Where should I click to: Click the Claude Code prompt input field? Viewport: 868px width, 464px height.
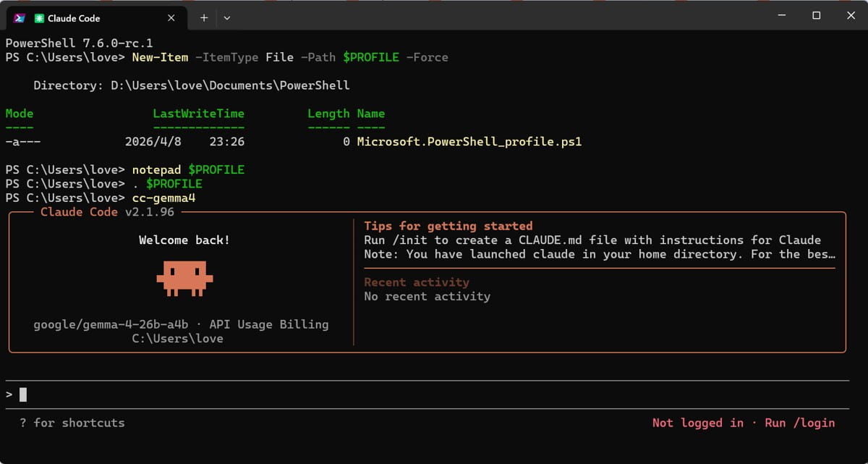coord(427,395)
